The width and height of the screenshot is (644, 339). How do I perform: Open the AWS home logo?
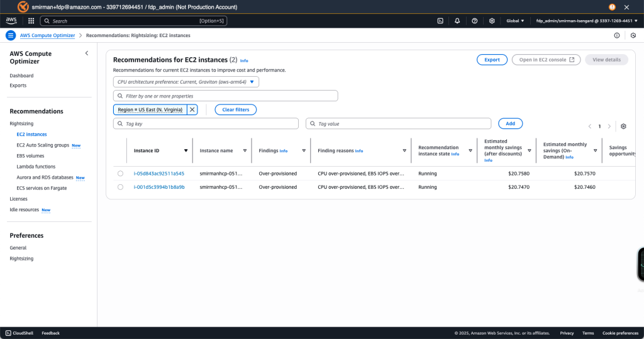tap(11, 21)
